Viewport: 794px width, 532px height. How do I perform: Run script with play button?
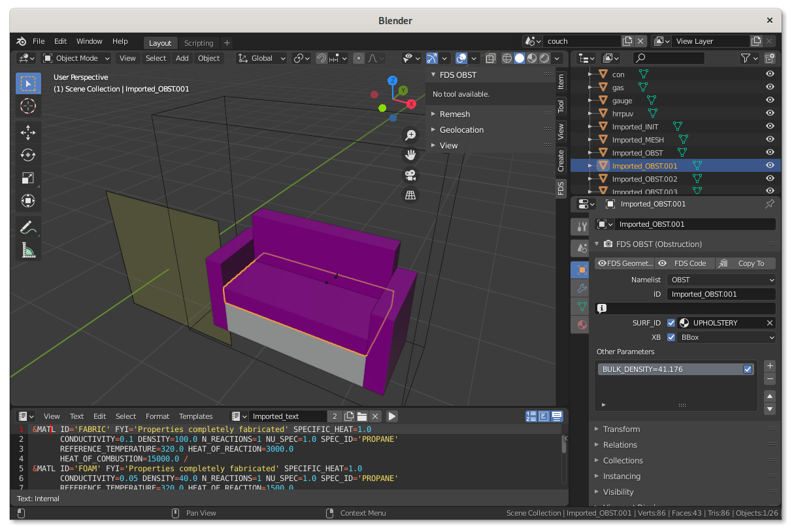[x=392, y=416]
